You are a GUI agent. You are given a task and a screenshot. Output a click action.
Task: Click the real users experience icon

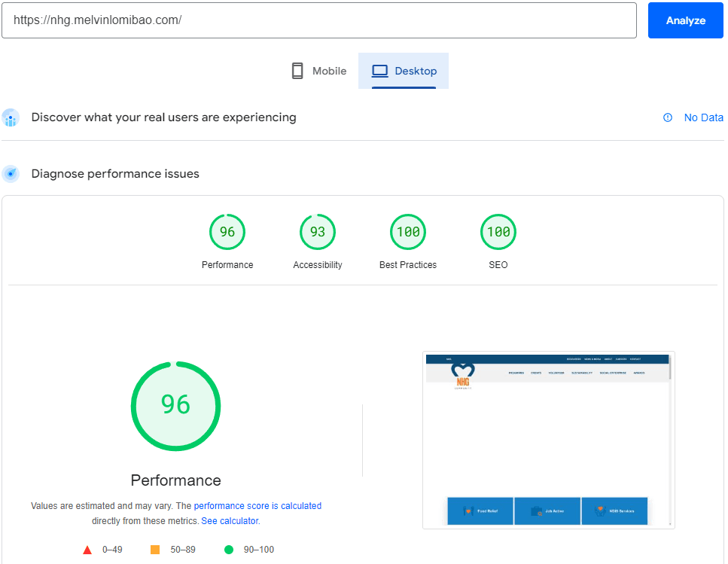[x=11, y=117]
